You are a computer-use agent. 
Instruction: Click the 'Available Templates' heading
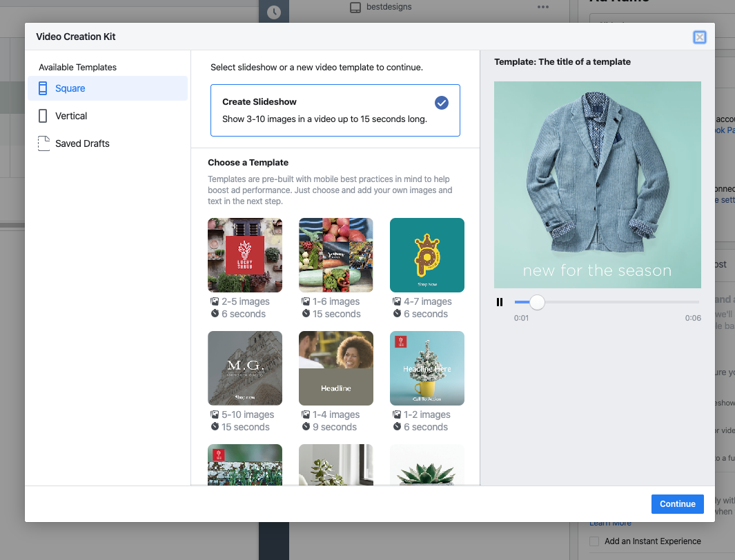point(77,68)
